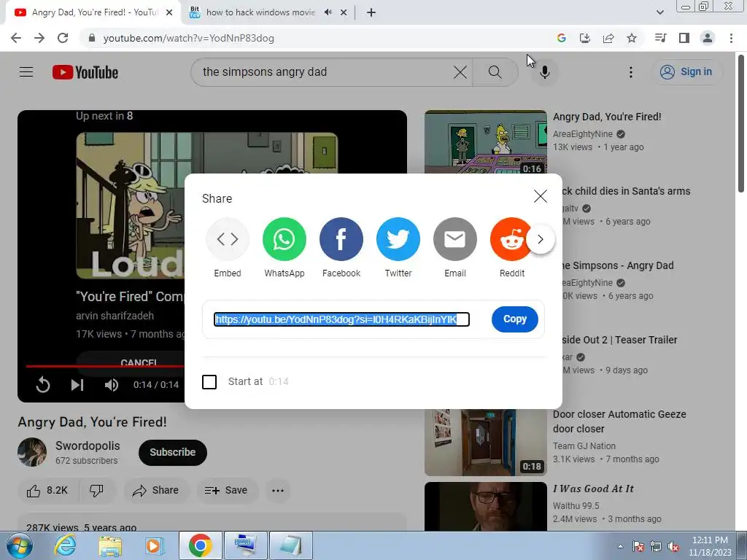Click the red video progress bar
The image size is (747, 560).
coord(105,366)
